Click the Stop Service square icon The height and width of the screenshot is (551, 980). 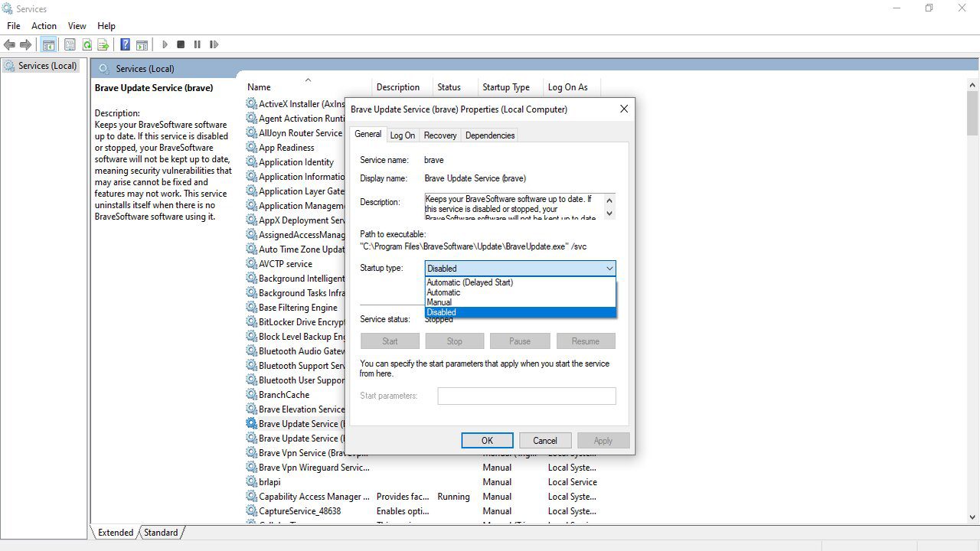[181, 45]
